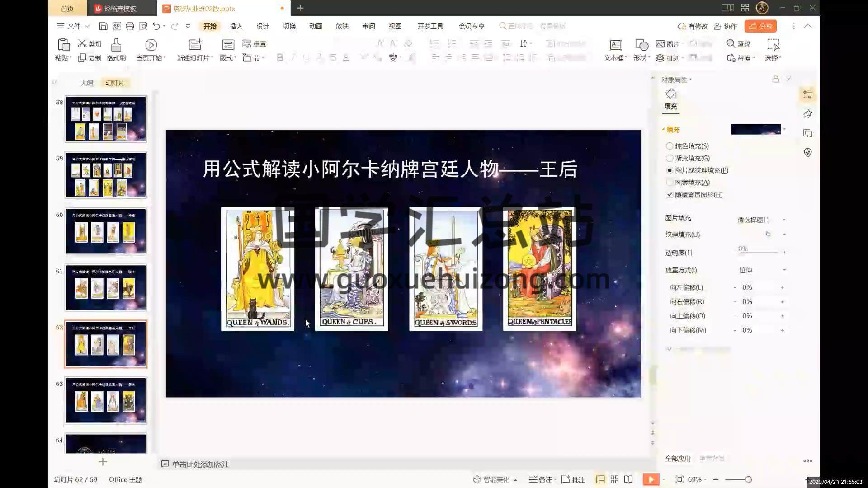The image size is (868, 488).
Task: Click the Save icon in quick toolbar
Action: click(x=103, y=26)
